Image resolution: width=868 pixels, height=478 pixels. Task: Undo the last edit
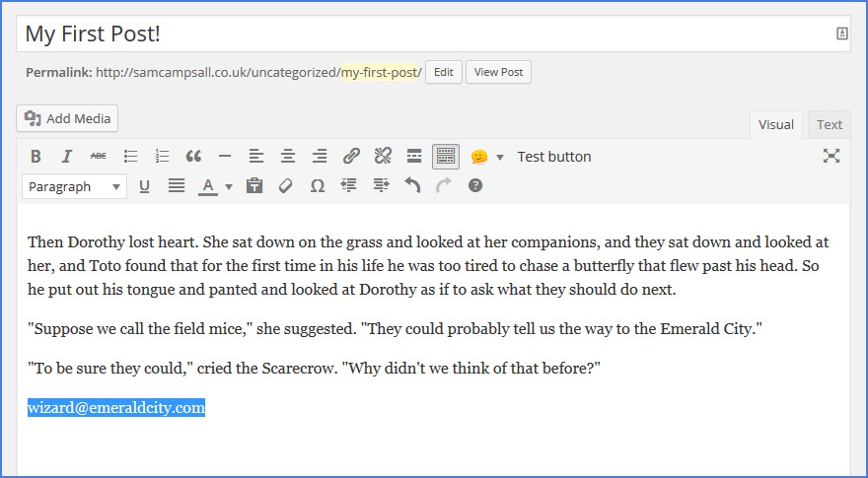pyautogui.click(x=412, y=185)
